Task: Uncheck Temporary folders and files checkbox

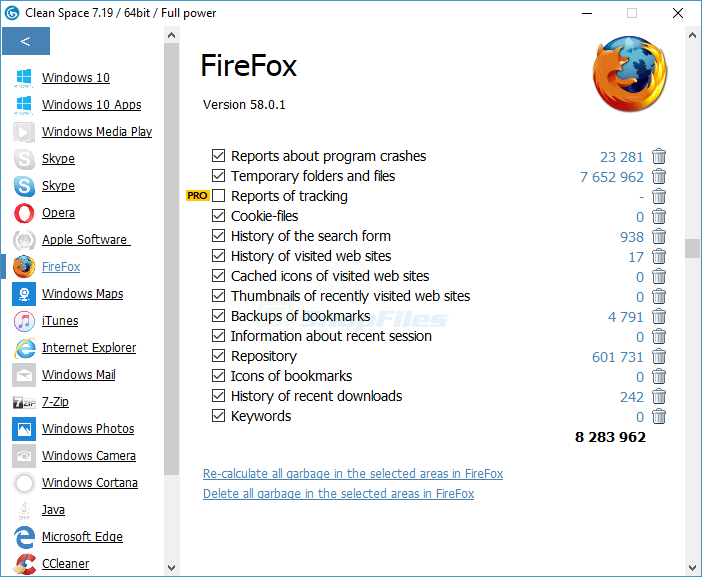Action: [x=218, y=176]
